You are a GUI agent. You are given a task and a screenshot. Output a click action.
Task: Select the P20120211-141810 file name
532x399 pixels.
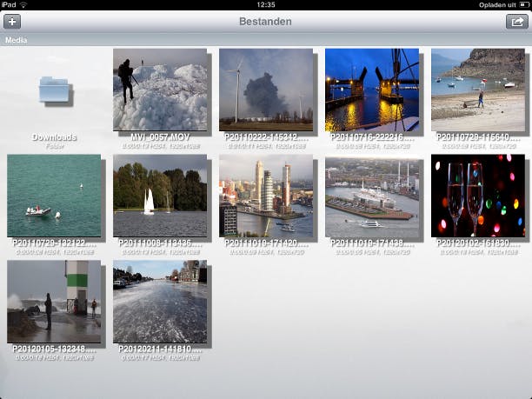tap(160, 349)
